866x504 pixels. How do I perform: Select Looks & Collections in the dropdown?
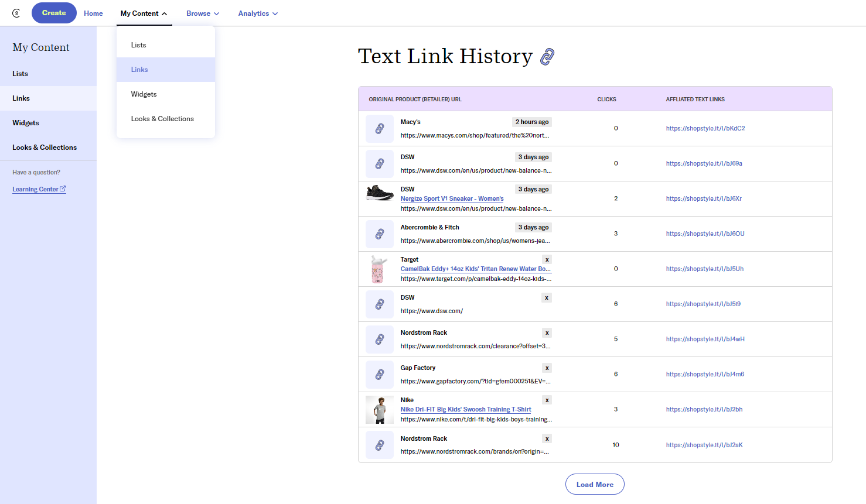pos(166,119)
